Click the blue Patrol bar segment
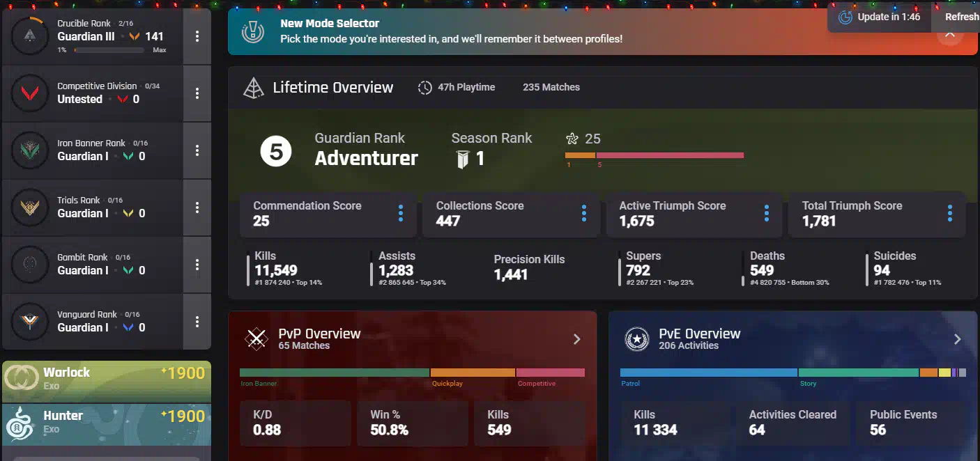The image size is (980, 461). tap(709, 373)
